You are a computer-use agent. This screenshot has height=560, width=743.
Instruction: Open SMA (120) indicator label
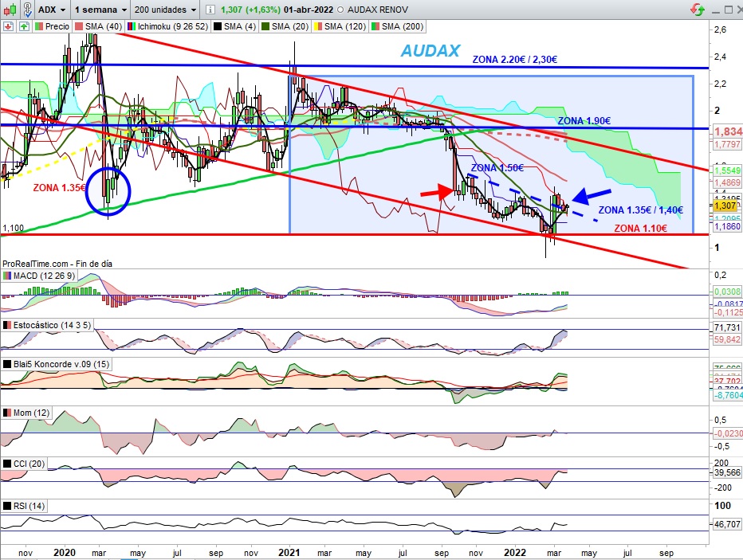[340, 26]
